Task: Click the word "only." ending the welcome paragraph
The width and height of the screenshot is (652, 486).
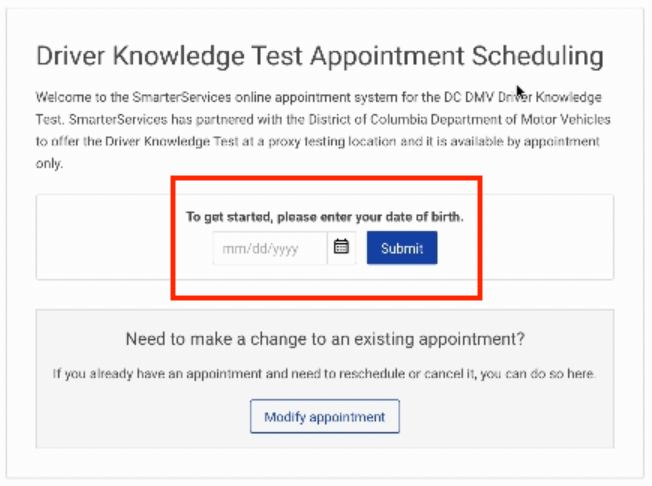Action: (48, 164)
